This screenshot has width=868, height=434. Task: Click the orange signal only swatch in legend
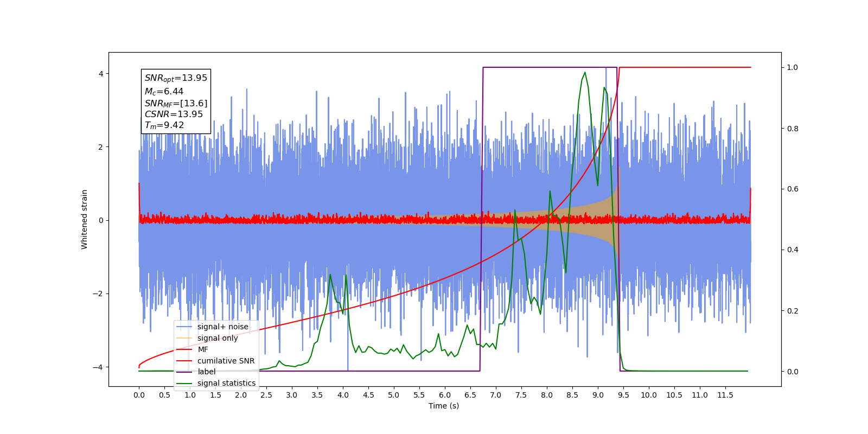pyautogui.click(x=185, y=338)
